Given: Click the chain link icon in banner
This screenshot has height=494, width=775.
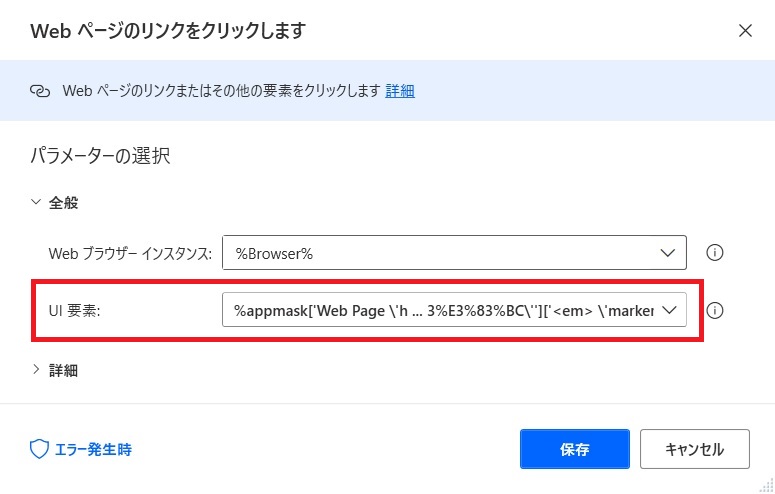Looking at the screenshot, I should (40, 91).
